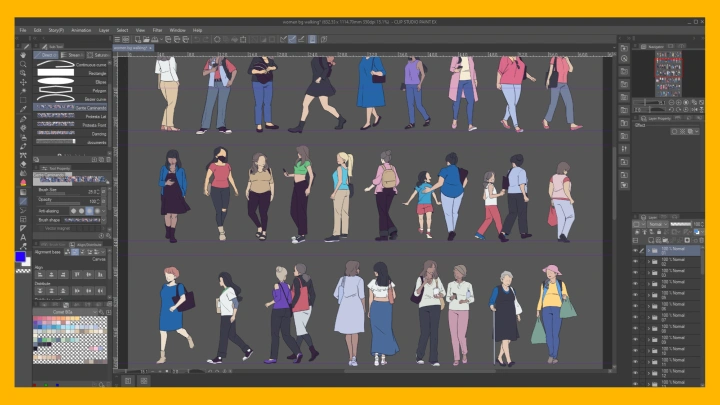This screenshot has height=405, width=720.
Task: Expand layer folder 04
Action: [x=649, y=284]
